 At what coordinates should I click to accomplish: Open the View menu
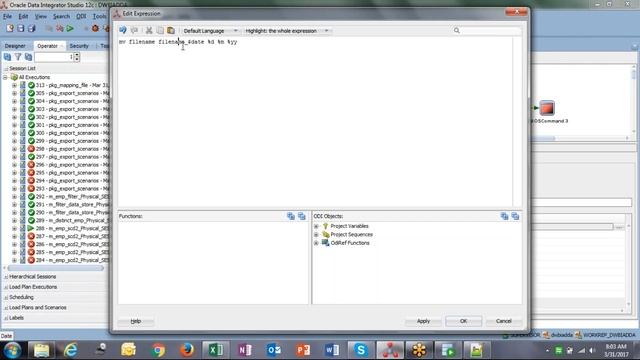[x=40, y=16]
